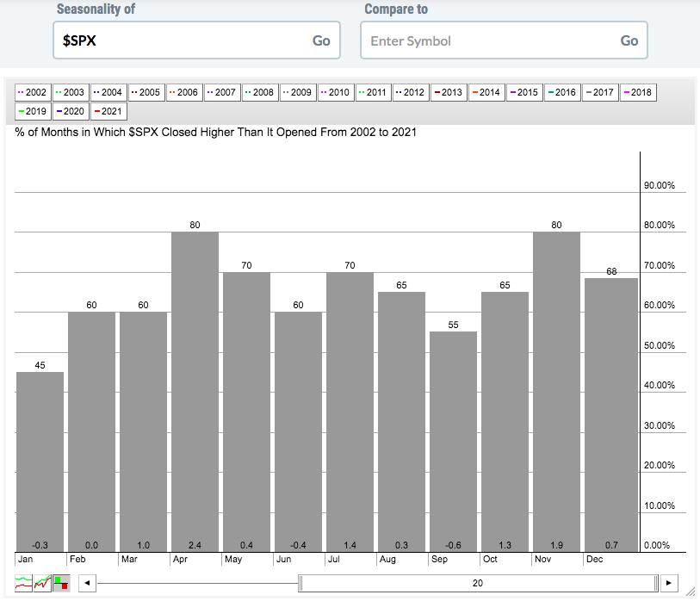Click the right grip of the slider range
This screenshot has height=601, width=700.
pos(656,583)
